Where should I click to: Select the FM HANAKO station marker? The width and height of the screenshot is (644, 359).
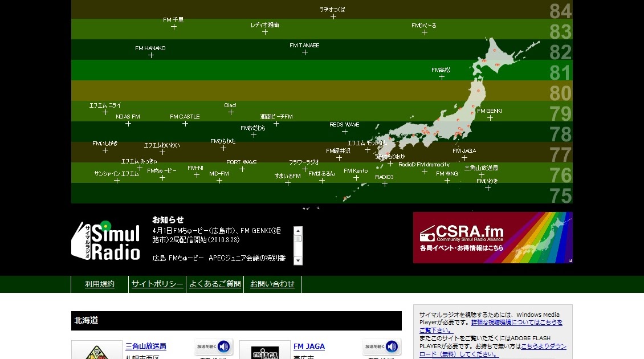pyautogui.click(x=150, y=55)
